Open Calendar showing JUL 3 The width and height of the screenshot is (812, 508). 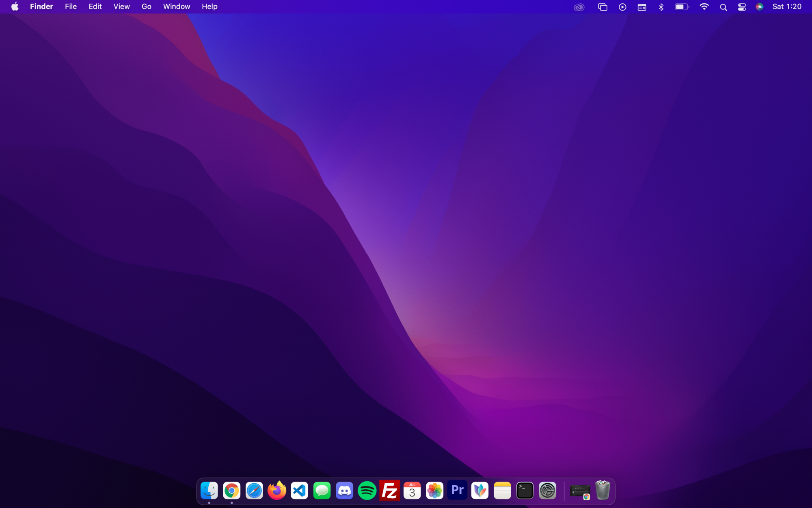(x=412, y=491)
